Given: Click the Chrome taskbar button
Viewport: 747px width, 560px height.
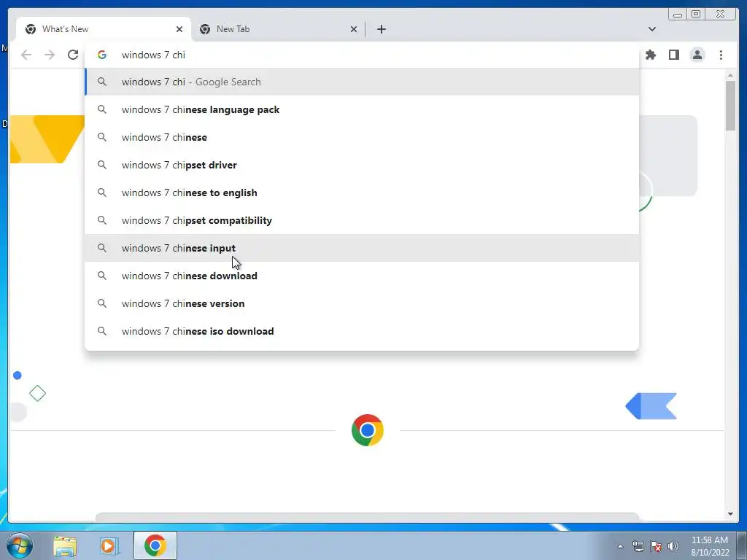Looking at the screenshot, I should (155, 545).
